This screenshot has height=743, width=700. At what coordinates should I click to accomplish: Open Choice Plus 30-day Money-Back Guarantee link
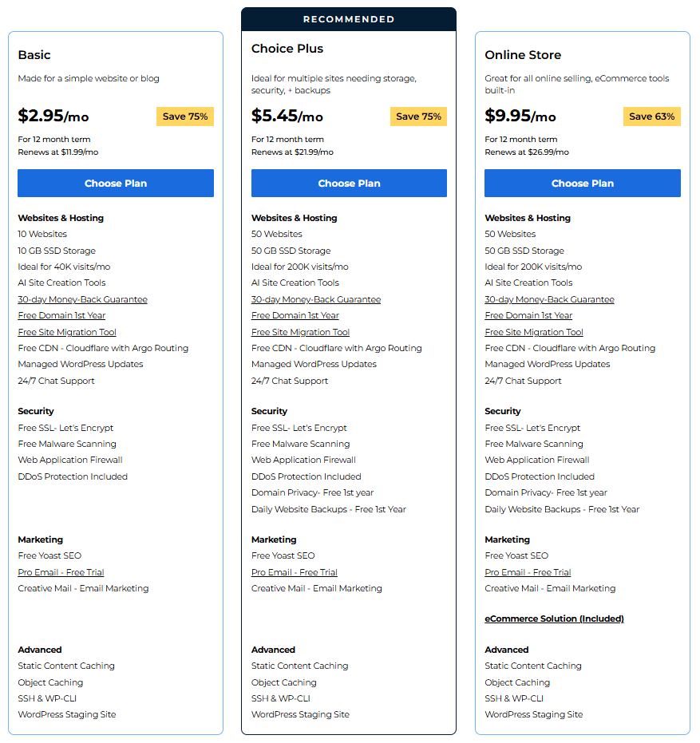click(316, 299)
